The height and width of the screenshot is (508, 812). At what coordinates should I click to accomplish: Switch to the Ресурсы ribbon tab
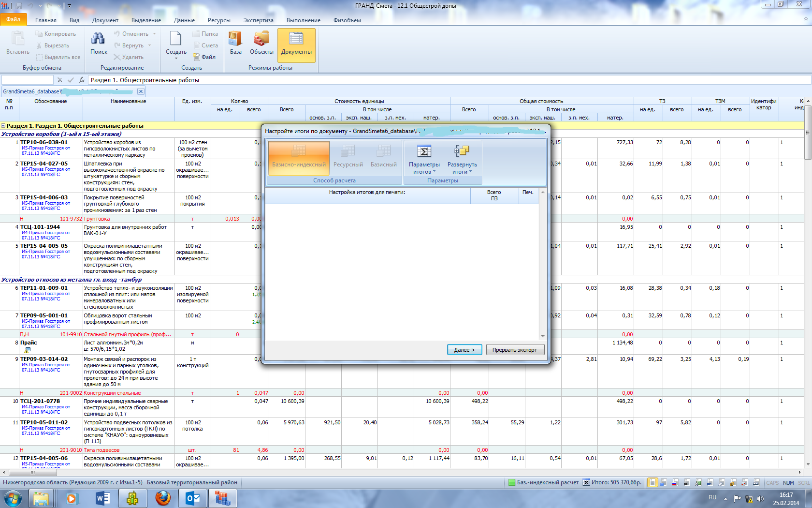point(219,20)
